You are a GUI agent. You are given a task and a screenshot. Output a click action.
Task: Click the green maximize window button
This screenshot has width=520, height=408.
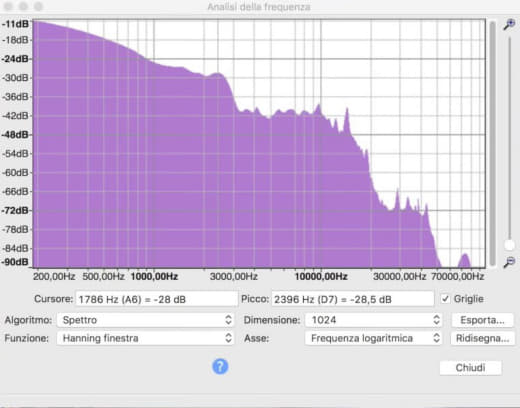[x=38, y=6]
